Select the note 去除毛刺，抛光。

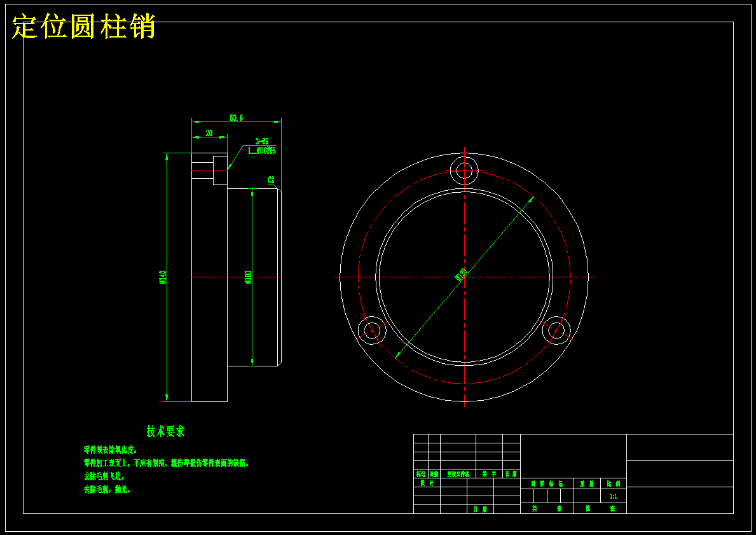coord(107,489)
